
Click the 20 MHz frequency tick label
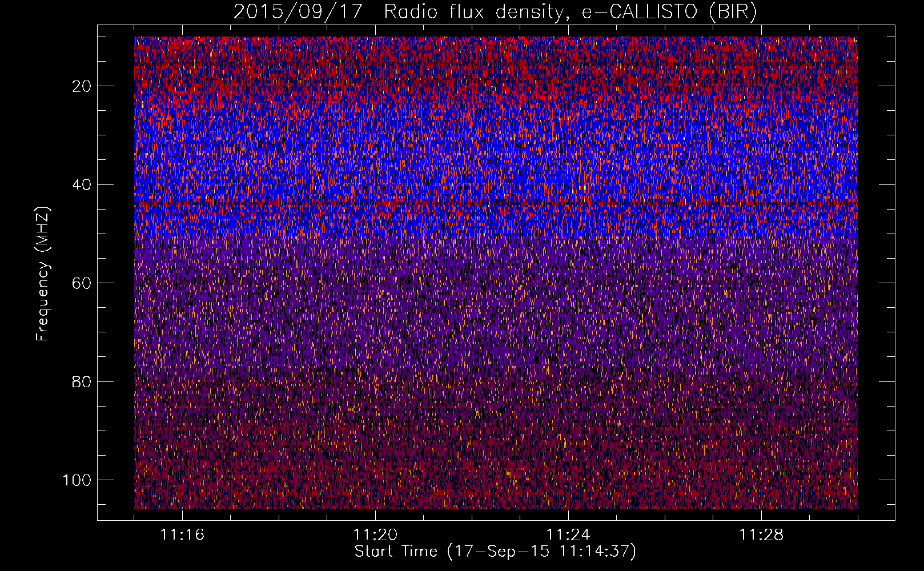tap(82, 86)
